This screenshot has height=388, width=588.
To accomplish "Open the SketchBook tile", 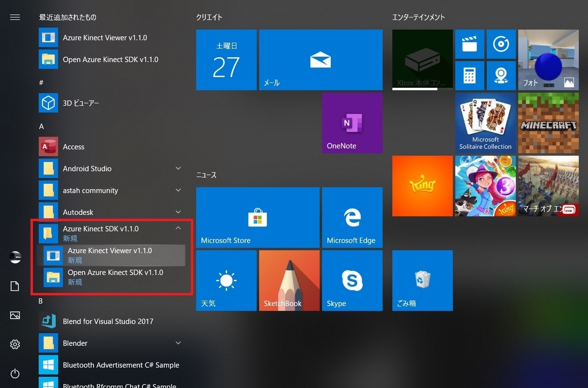I will [x=289, y=281].
